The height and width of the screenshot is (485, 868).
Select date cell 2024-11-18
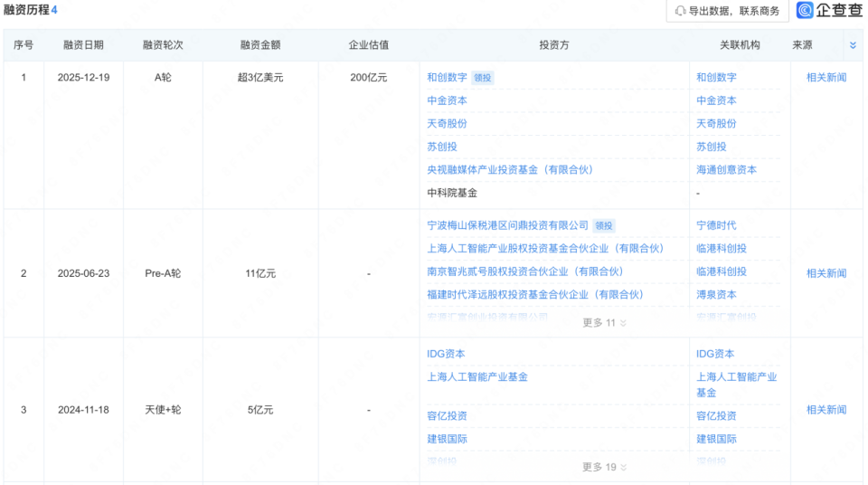(x=83, y=410)
